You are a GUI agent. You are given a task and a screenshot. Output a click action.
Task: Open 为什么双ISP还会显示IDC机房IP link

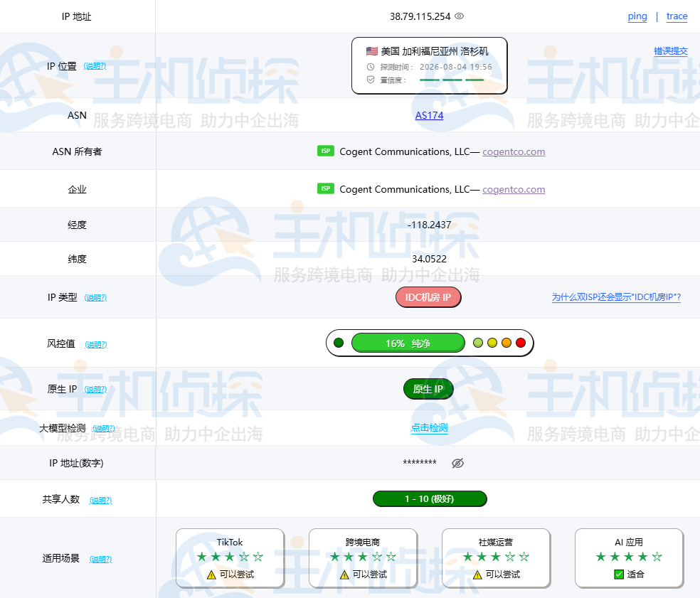pyautogui.click(x=616, y=297)
